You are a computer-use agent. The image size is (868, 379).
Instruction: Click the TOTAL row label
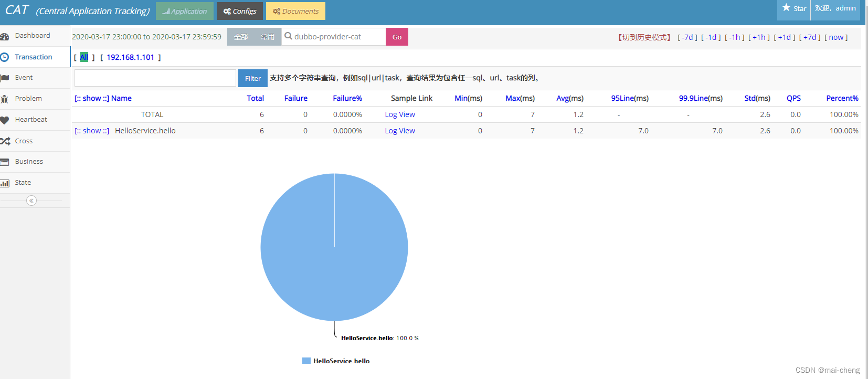152,114
